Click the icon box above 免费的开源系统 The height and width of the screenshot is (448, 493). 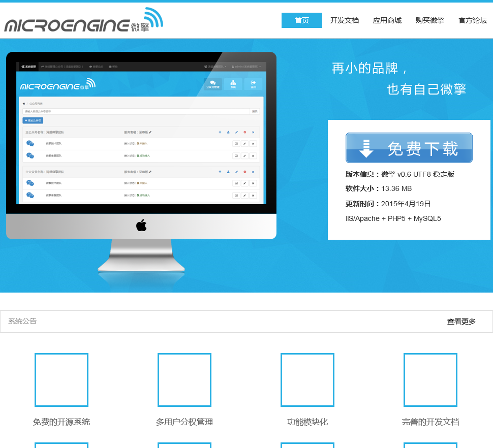pos(61,380)
